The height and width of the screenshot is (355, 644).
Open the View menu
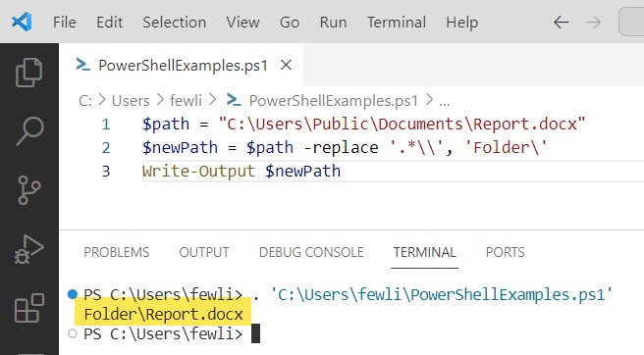[x=242, y=23]
